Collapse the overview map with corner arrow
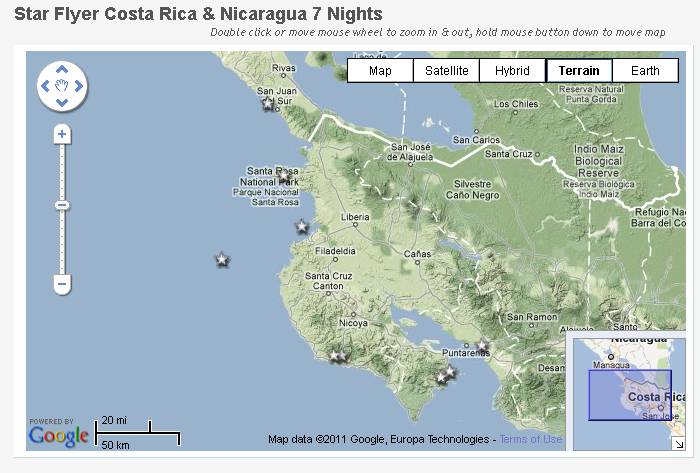700x473 pixels. coord(679,443)
